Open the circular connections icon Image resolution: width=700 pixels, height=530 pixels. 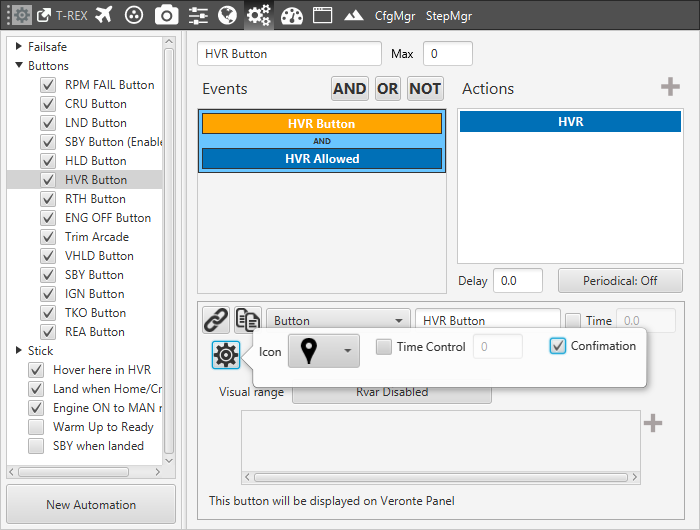point(134,15)
